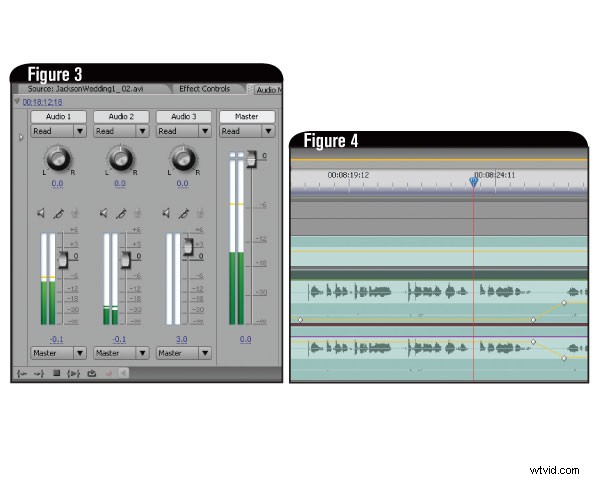Mute the Audio 2 track
The width and height of the screenshot is (600, 480).
point(104,213)
